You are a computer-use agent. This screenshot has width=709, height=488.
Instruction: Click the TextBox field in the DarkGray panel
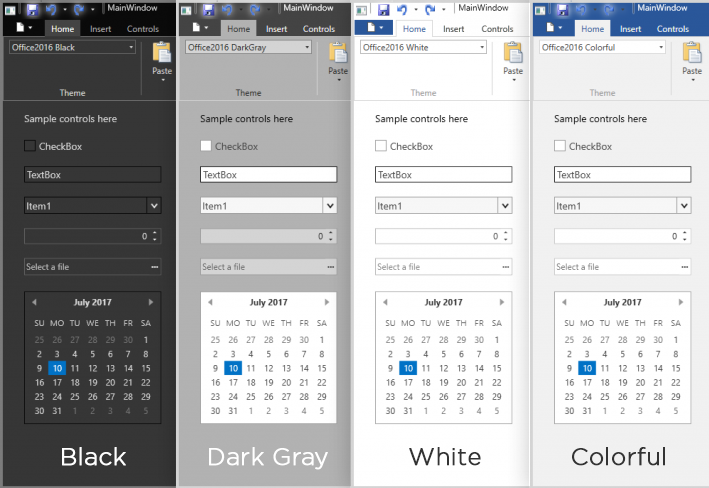tap(269, 175)
